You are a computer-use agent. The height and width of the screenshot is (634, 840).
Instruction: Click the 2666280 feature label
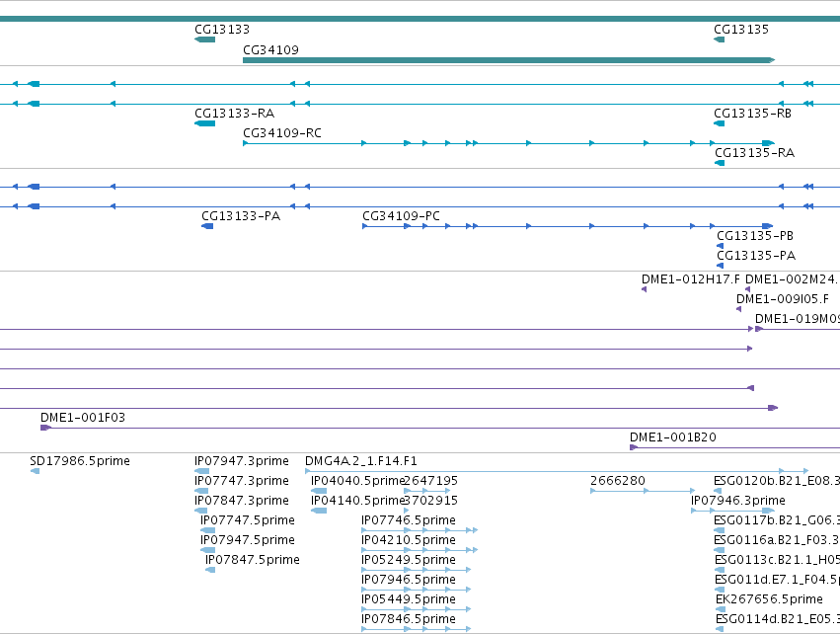click(x=618, y=481)
